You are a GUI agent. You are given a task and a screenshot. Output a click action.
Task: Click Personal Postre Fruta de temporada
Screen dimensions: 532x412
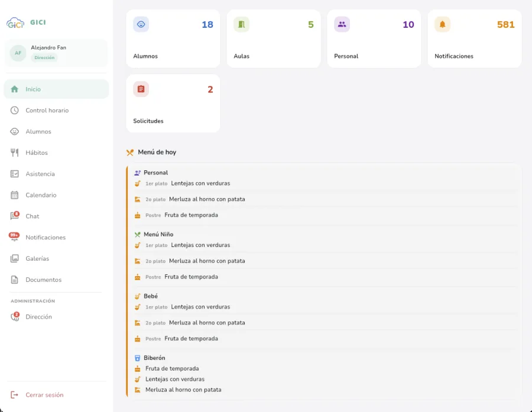(x=325, y=215)
